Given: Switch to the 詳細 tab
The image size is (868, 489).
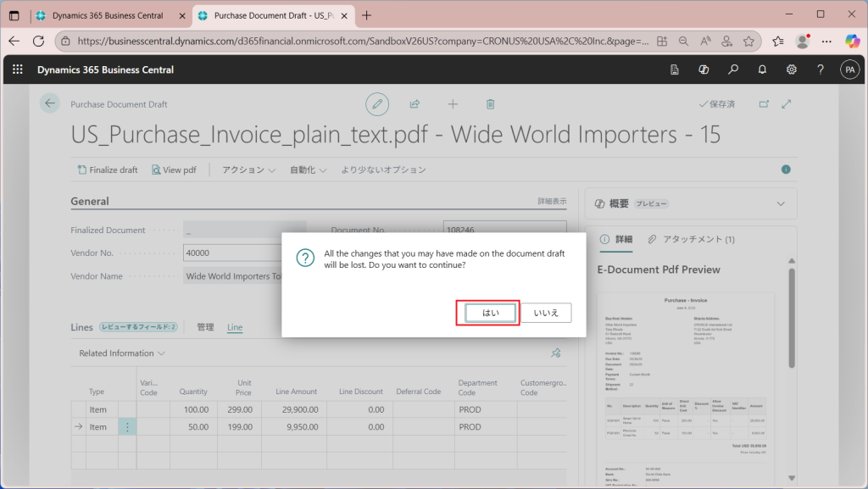Looking at the screenshot, I should pos(616,239).
